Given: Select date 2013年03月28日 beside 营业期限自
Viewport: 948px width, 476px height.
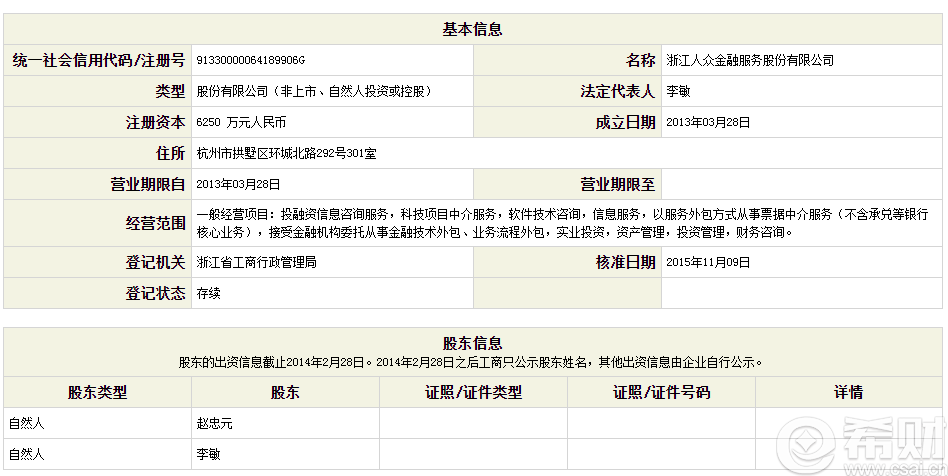Looking at the screenshot, I should (238, 184).
